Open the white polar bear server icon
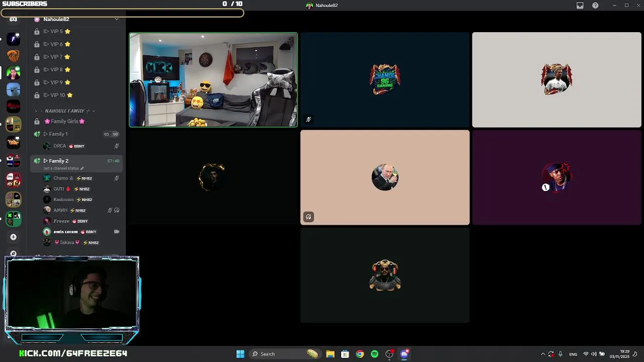Image resolution: width=644 pixels, height=362 pixels. click(14, 89)
